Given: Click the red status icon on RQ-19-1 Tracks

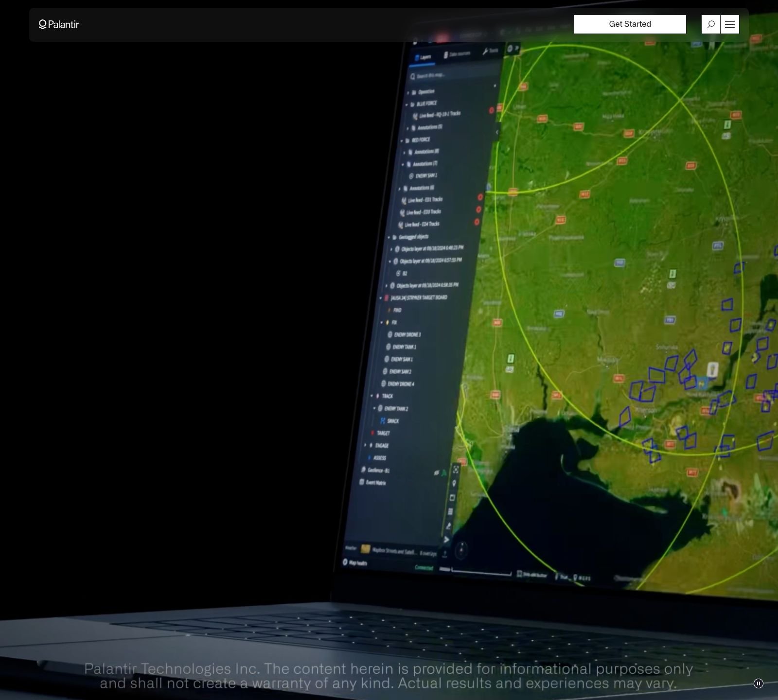Looking at the screenshot, I should tap(491, 110).
